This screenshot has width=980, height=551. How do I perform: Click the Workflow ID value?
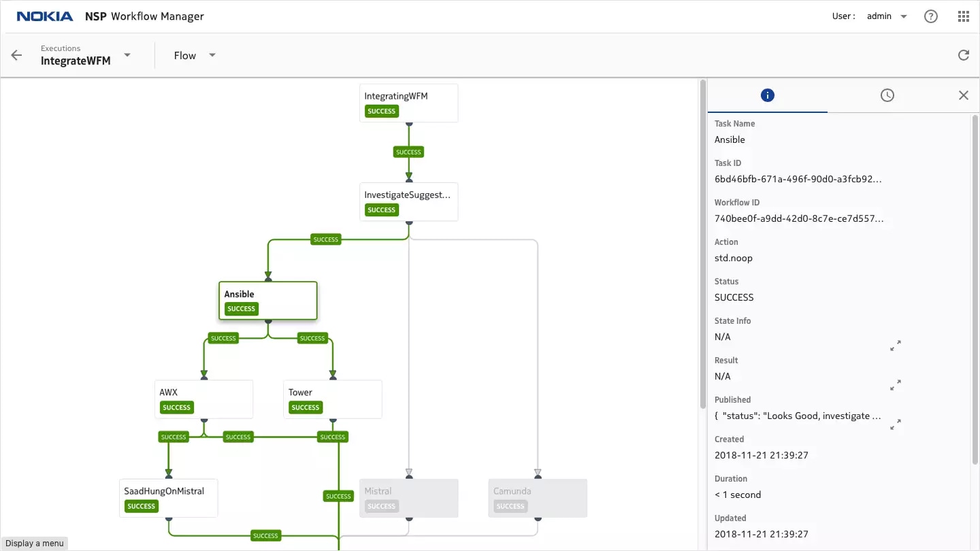799,219
